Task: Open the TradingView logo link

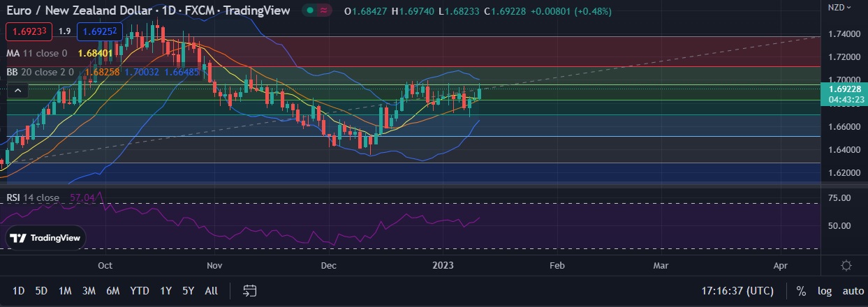Action: [46, 237]
